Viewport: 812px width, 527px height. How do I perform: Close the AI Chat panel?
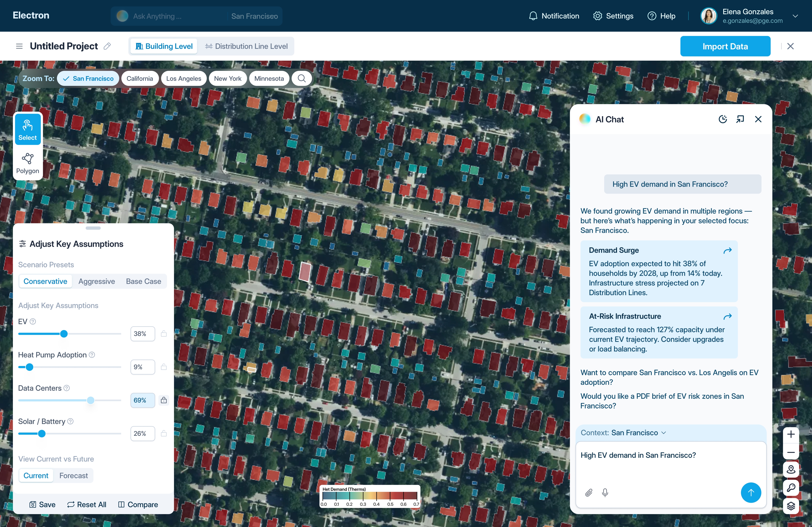tap(758, 119)
